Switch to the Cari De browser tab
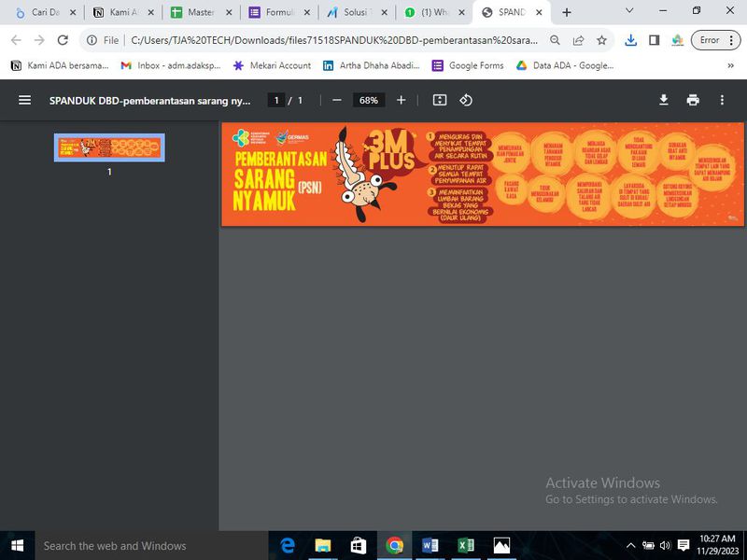Image resolution: width=747 pixels, height=560 pixels. [x=41, y=13]
